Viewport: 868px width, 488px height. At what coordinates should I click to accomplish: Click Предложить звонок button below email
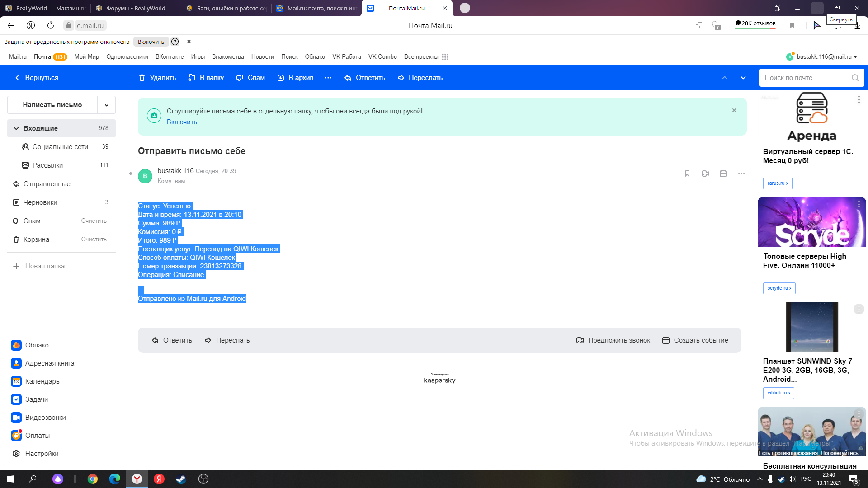click(613, 340)
